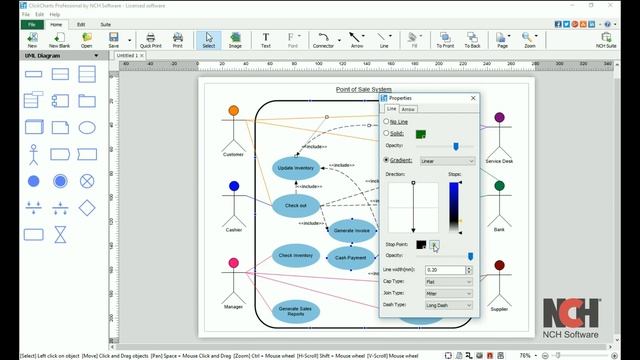Pick the component shape in palette

[60, 101]
